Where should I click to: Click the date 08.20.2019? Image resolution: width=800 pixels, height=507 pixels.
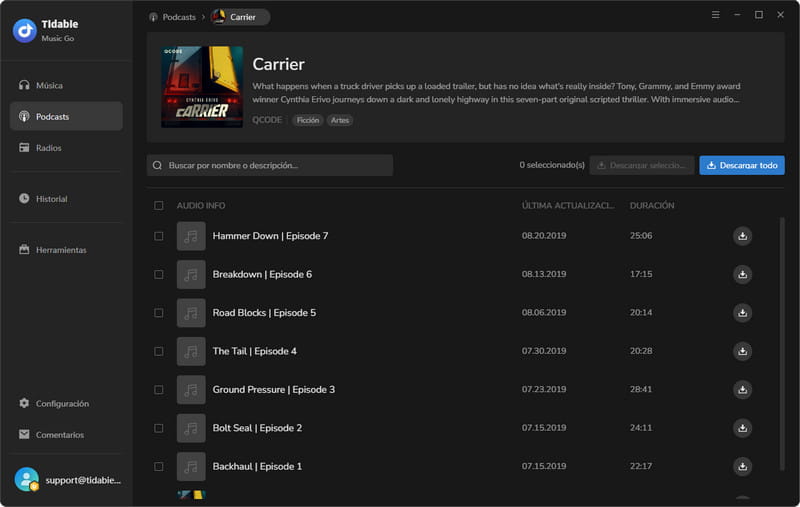(544, 236)
